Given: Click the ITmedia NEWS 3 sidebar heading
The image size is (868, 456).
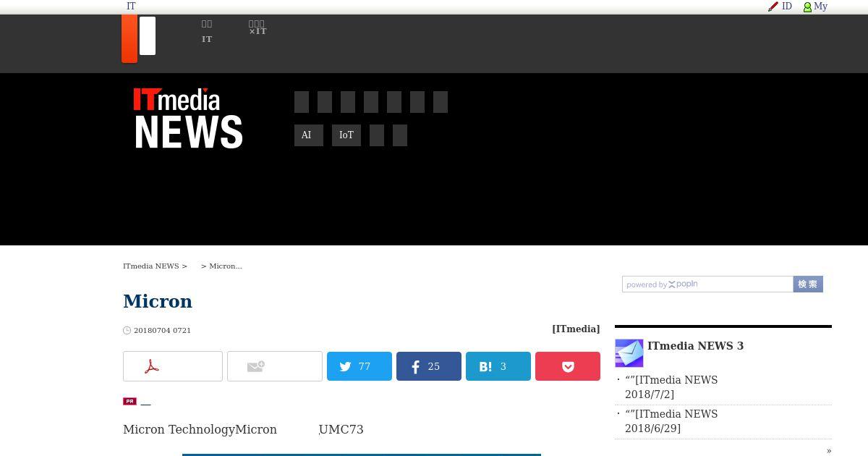Looking at the screenshot, I should pos(695,345).
